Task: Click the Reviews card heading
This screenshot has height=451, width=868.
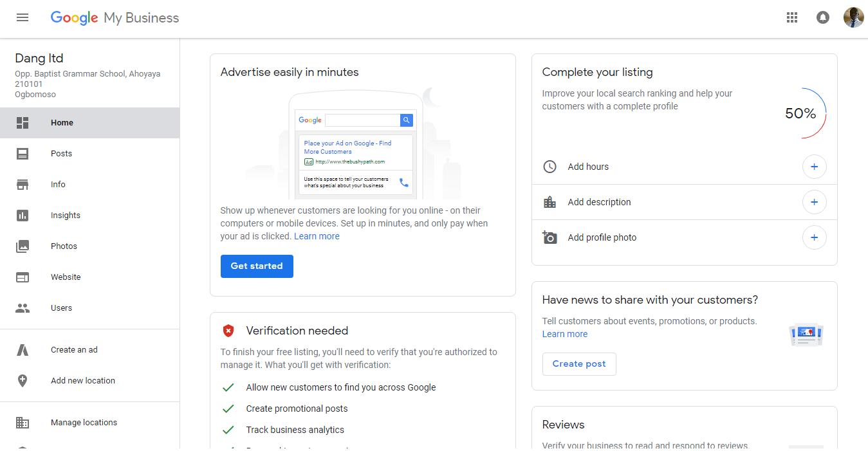Action: [x=564, y=425]
